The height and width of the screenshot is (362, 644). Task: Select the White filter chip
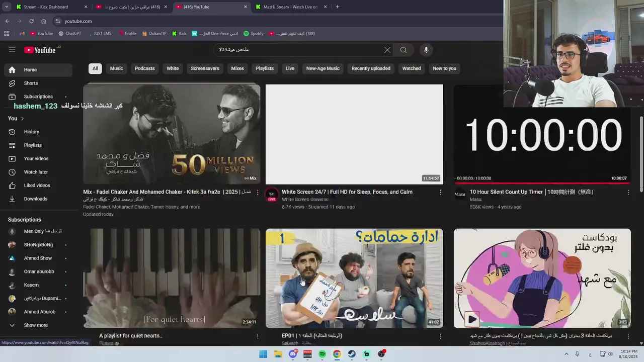[x=173, y=68]
